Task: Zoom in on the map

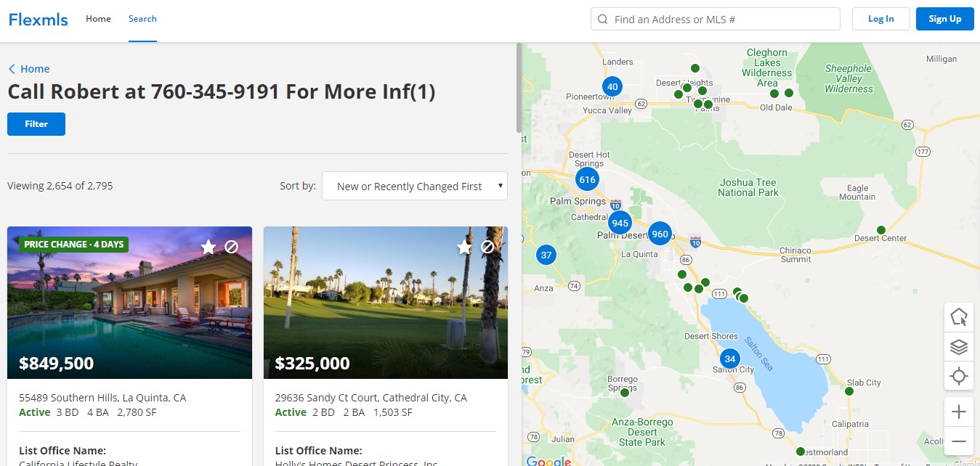Action: pos(958,412)
